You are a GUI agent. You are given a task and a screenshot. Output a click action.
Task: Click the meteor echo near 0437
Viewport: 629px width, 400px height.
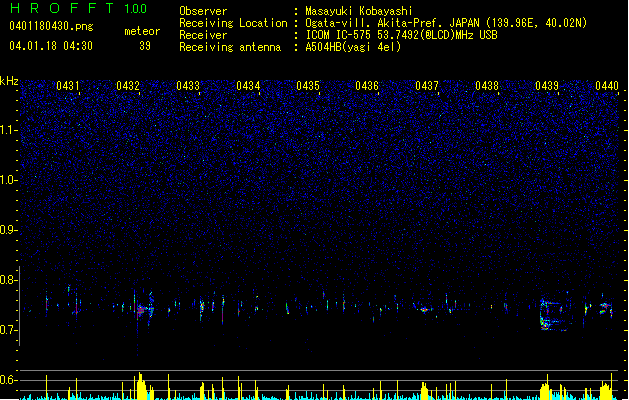424,309
